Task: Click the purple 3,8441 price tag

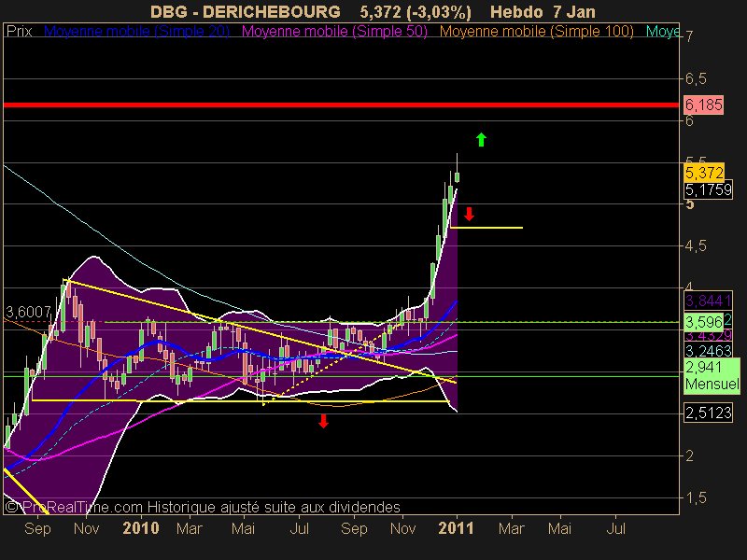Action: click(708, 301)
